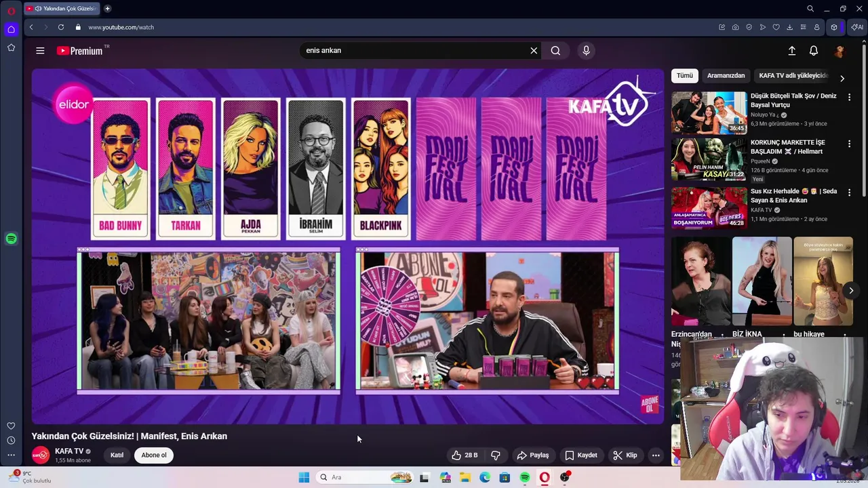Dislike the video
The image size is (868, 488).
tap(496, 455)
